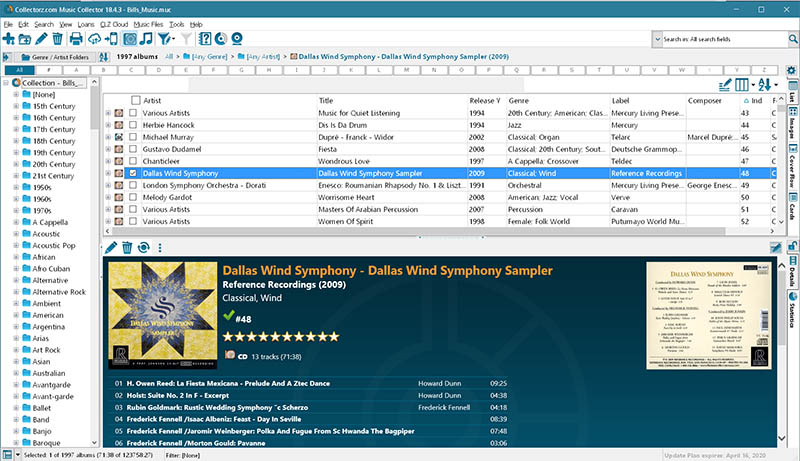Click the details panel refresh update icon

coord(144,248)
